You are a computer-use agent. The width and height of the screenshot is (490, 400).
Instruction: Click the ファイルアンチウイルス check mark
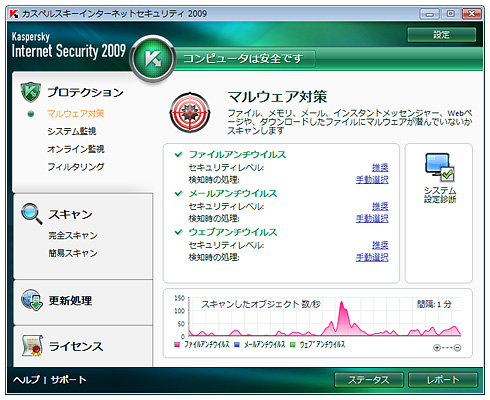tap(179, 154)
